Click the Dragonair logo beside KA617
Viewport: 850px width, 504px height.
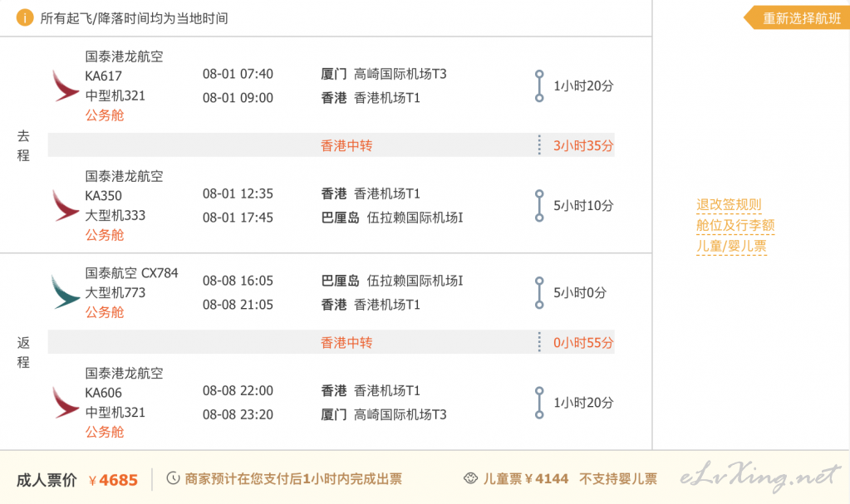pos(66,86)
